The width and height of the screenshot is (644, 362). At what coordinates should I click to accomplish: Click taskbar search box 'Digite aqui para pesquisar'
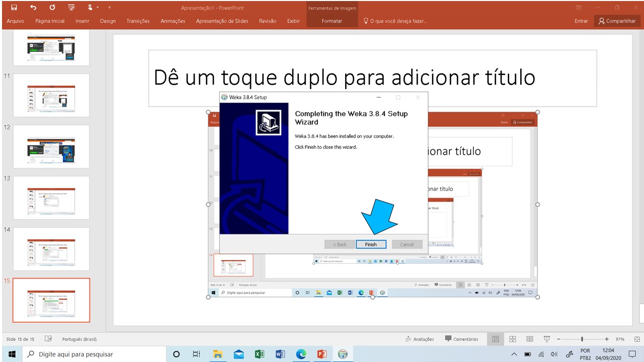(95, 354)
